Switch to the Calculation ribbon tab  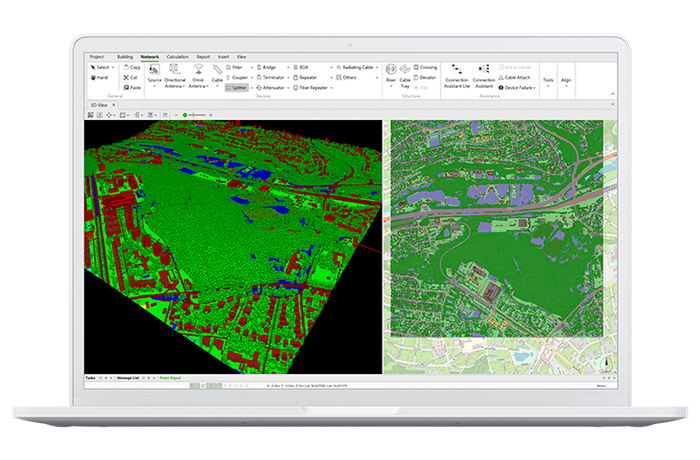pyautogui.click(x=178, y=57)
